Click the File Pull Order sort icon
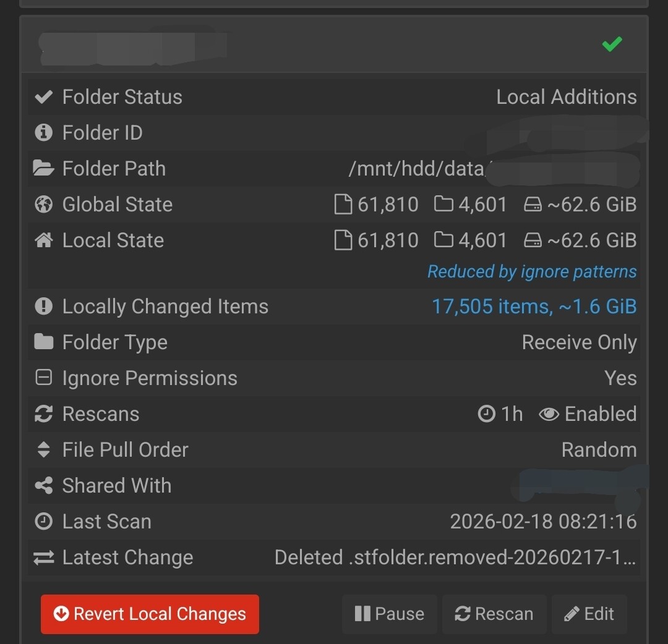The image size is (668, 644). (44, 450)
